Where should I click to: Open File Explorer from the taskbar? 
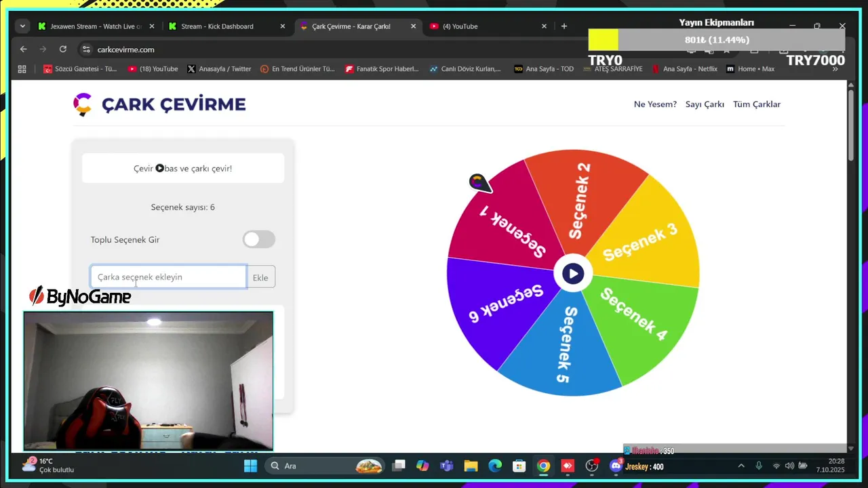click(x=471, y=466)
